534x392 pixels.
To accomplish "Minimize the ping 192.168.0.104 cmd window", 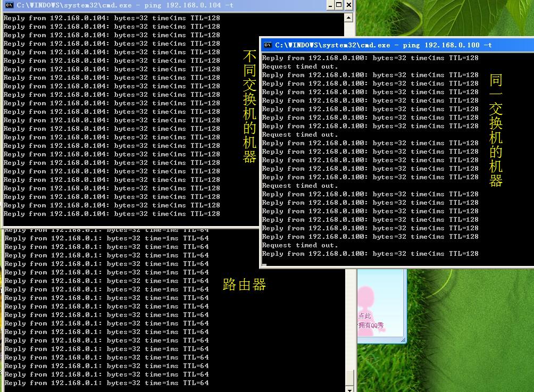I will 330,5.
